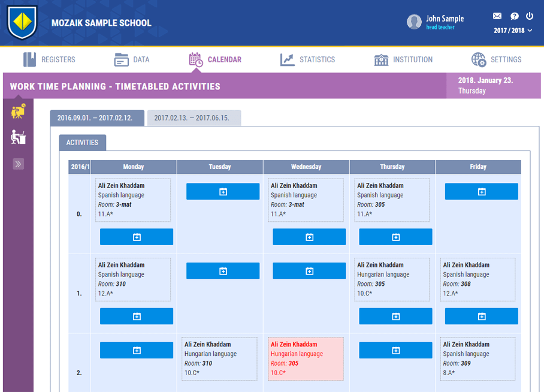Click John Sample's profile avatar
Screen dimensions: 544x392
point(414,22)
